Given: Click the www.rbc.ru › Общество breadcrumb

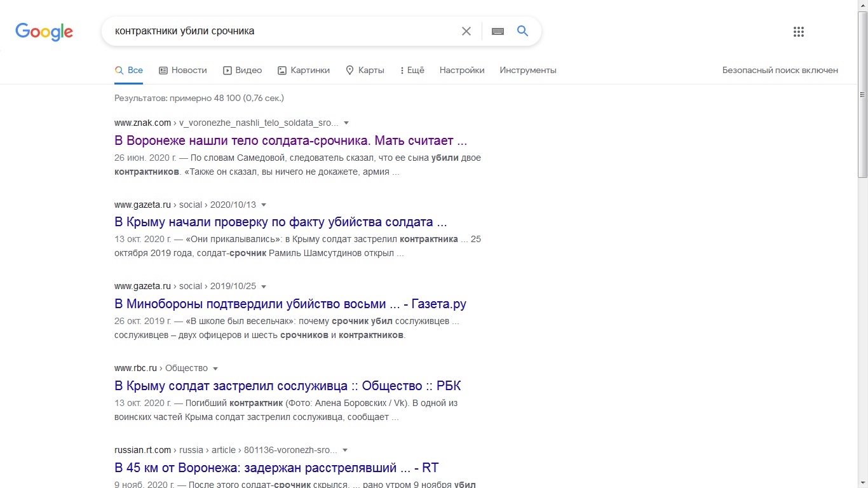Looking at the screenshot, I should (x=161, y=369).
